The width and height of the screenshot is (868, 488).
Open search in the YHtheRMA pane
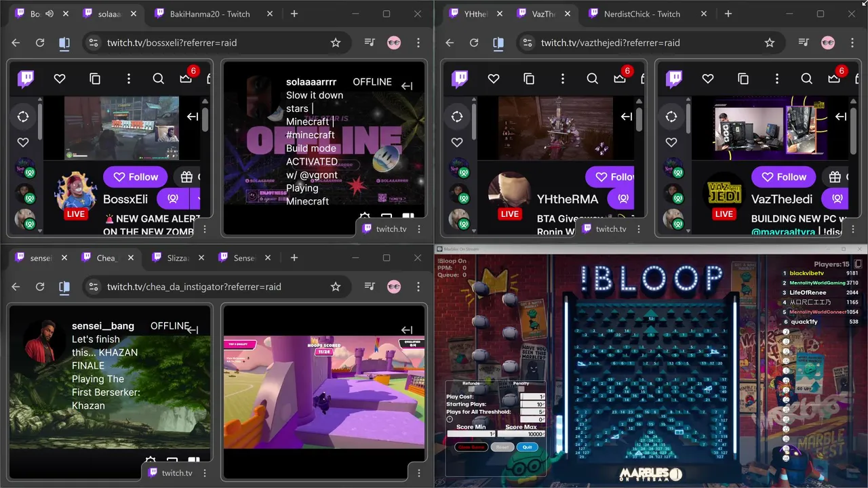(593, 79)
